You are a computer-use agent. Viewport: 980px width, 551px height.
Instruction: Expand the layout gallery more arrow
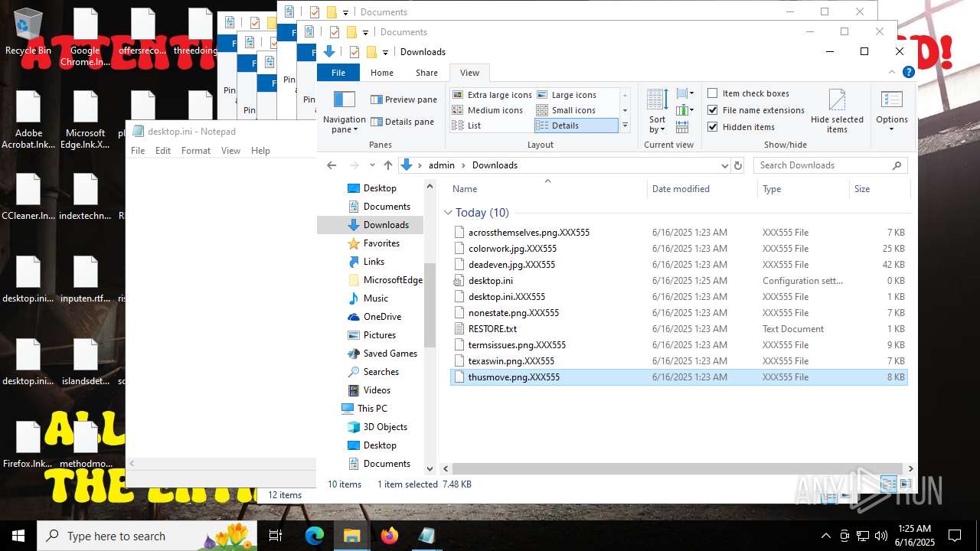coord(625,126)
